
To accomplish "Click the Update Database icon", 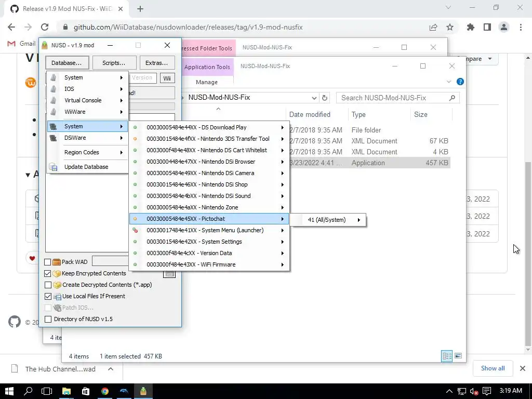I will pyautogui.click(x=54, y=167).
